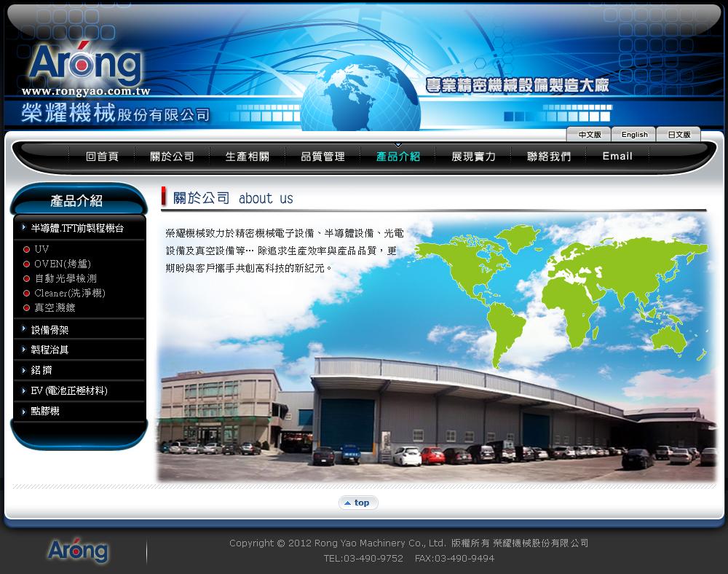Open the 生產相關 menu item
The image size is (728, 574).
click(x=248, y=157)
